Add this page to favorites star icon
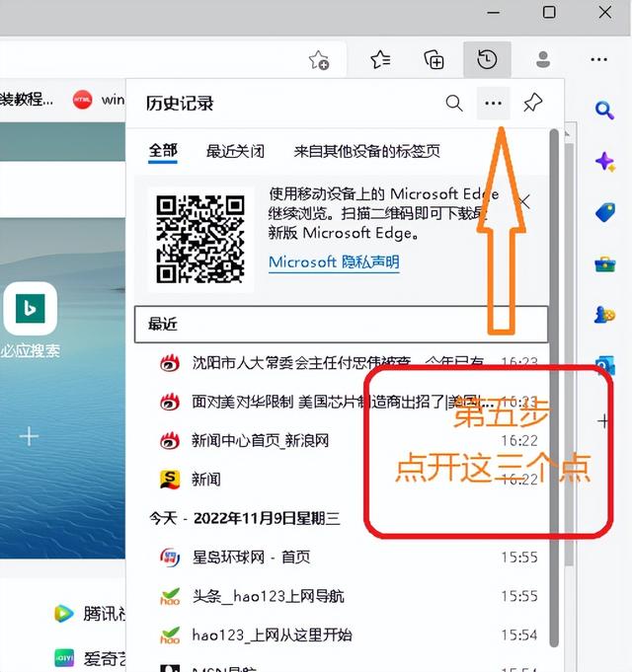The height and width of the screenshot is (672, 632). pos(319,60)
